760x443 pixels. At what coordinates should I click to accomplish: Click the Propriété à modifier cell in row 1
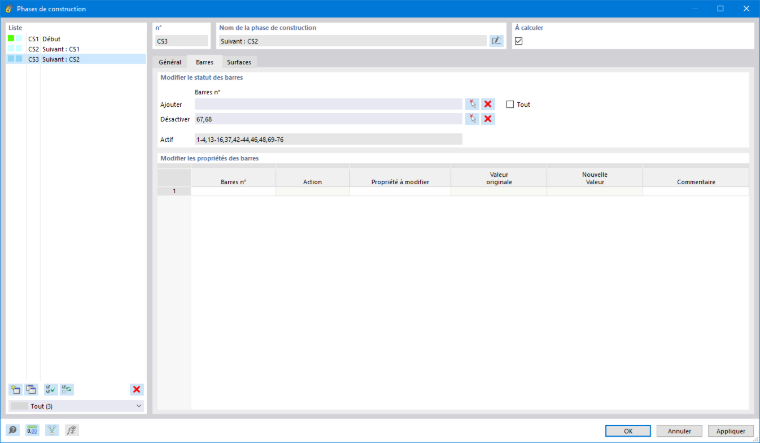(400, 191)
